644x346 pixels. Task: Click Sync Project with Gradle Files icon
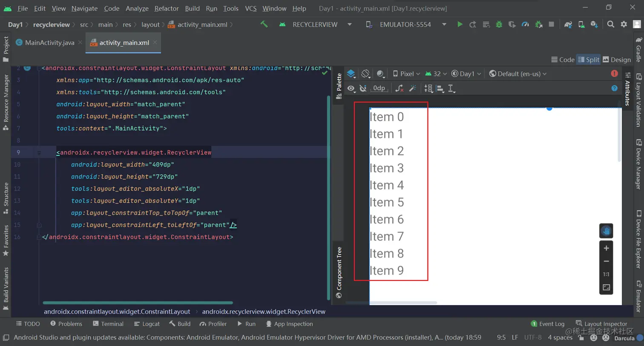click(x=568, y=25)
